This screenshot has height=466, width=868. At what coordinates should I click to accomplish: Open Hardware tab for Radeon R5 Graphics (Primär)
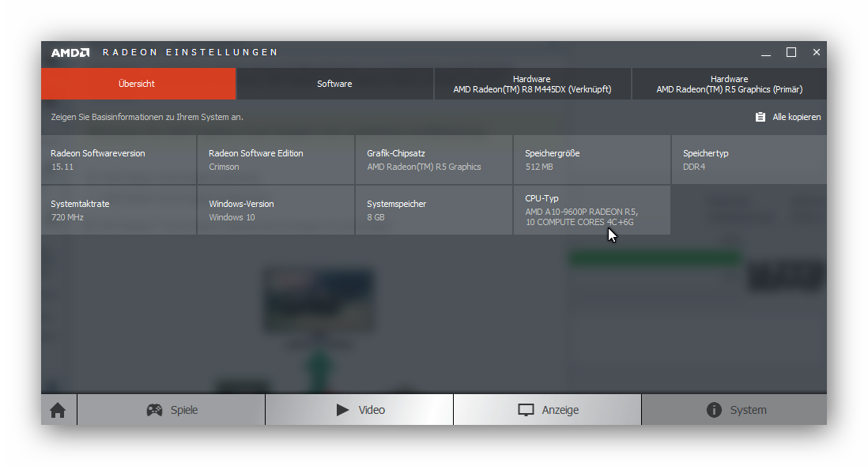coord(729,84)
